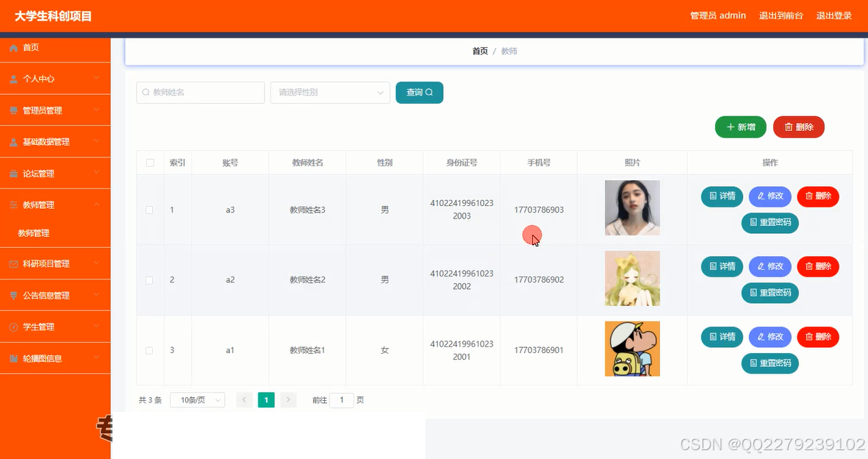The height and width of the screenshot is (459, 868).
Task: Click 重置密码 for teacher 教师姓名2
Action: pos(770,293)
